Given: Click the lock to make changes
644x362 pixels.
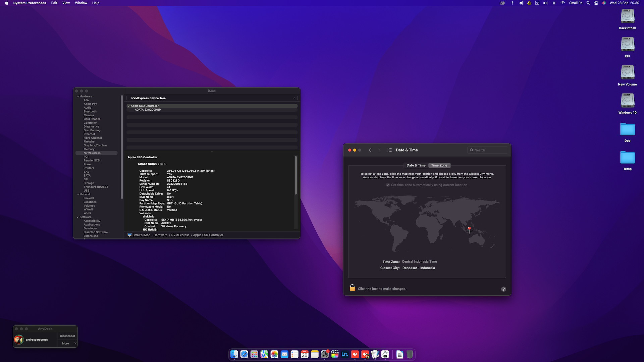Looking at the screenshot, I should click(352, 288).
